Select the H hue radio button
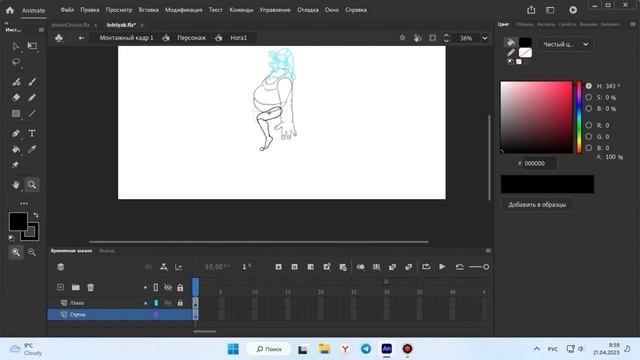 [x=589, y=86]
